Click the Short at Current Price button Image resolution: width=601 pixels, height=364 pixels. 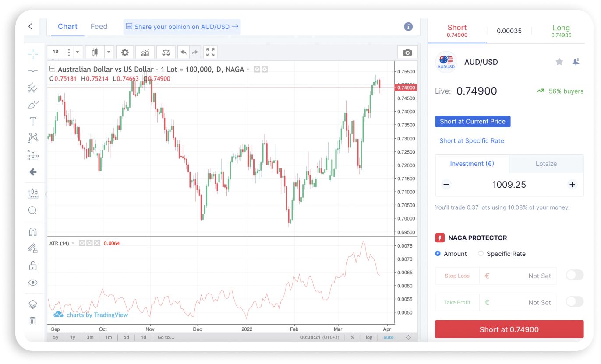click(473, 121)
